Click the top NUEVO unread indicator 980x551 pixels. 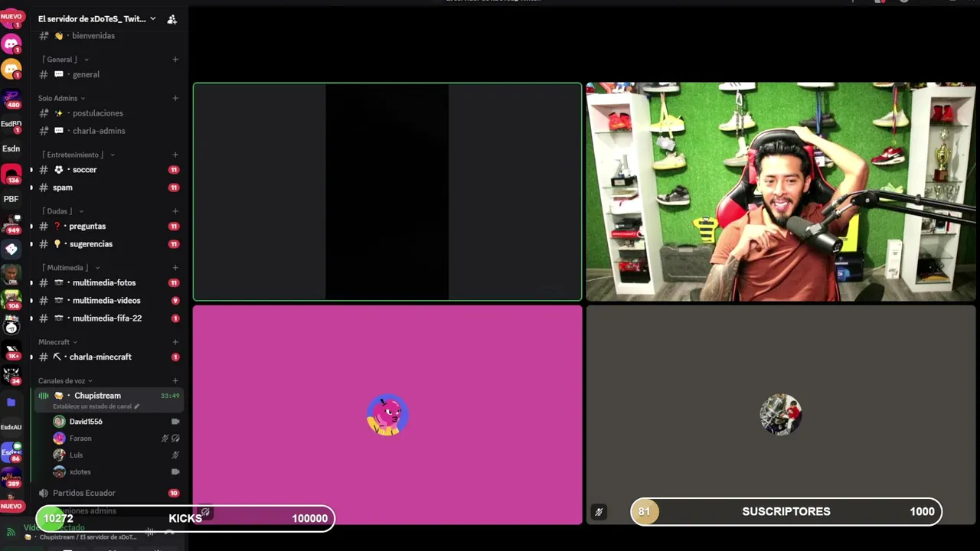pyautogui.click(x=11, y=16)
